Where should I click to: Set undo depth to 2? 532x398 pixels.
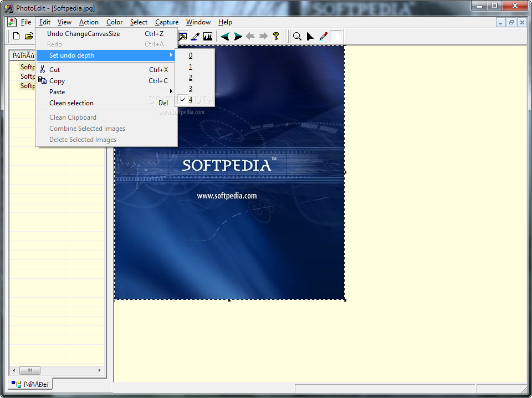(x=195, y=78)
